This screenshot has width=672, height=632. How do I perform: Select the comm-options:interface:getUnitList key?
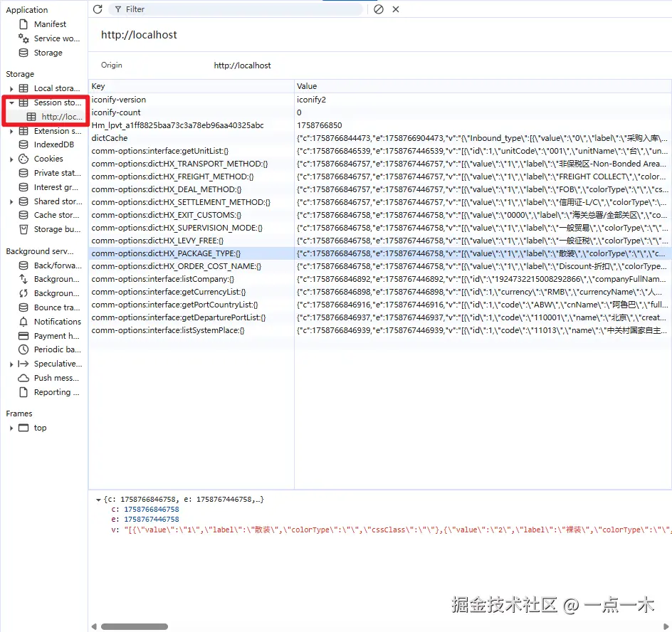click(x=191, y=151)
